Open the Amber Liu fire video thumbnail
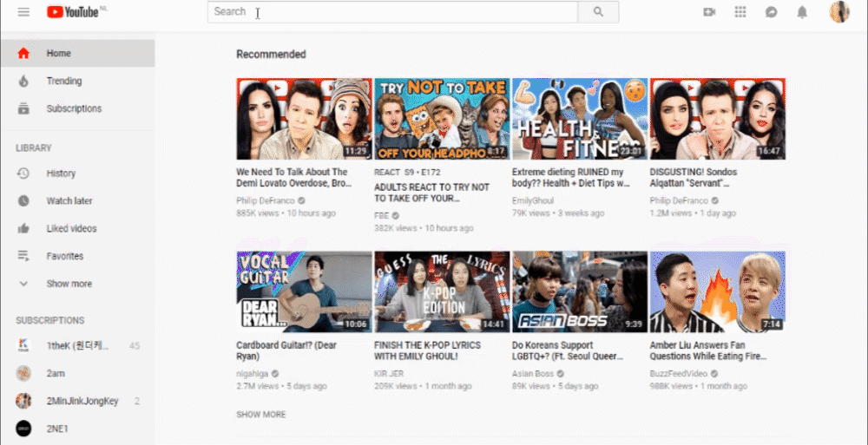Viewport: 868px width, 445px height. tap(718, 291)
